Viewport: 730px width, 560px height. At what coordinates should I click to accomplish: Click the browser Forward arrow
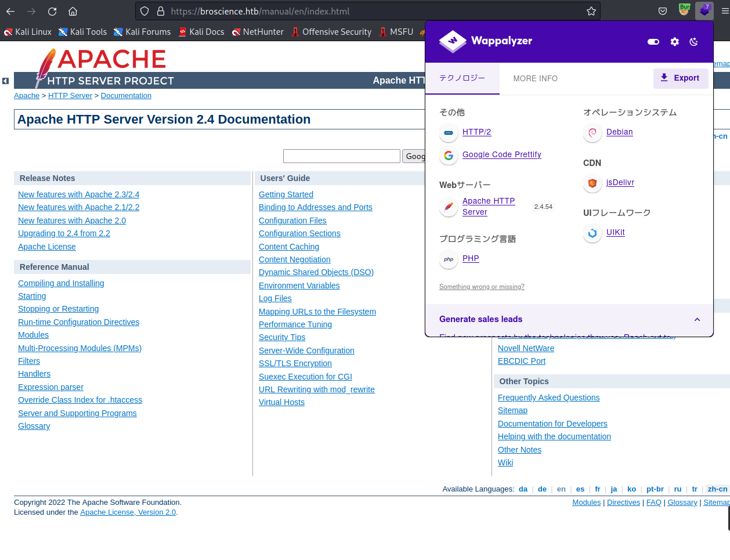click(x=31, y=11)
